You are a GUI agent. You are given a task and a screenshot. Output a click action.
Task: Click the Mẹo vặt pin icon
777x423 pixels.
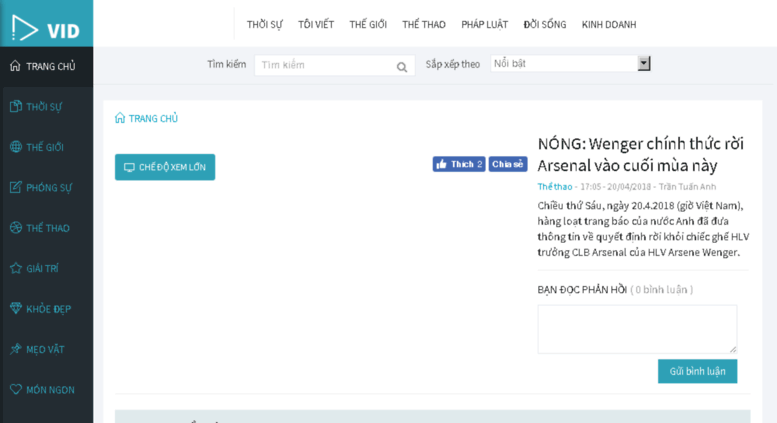[x=15, y=349]
